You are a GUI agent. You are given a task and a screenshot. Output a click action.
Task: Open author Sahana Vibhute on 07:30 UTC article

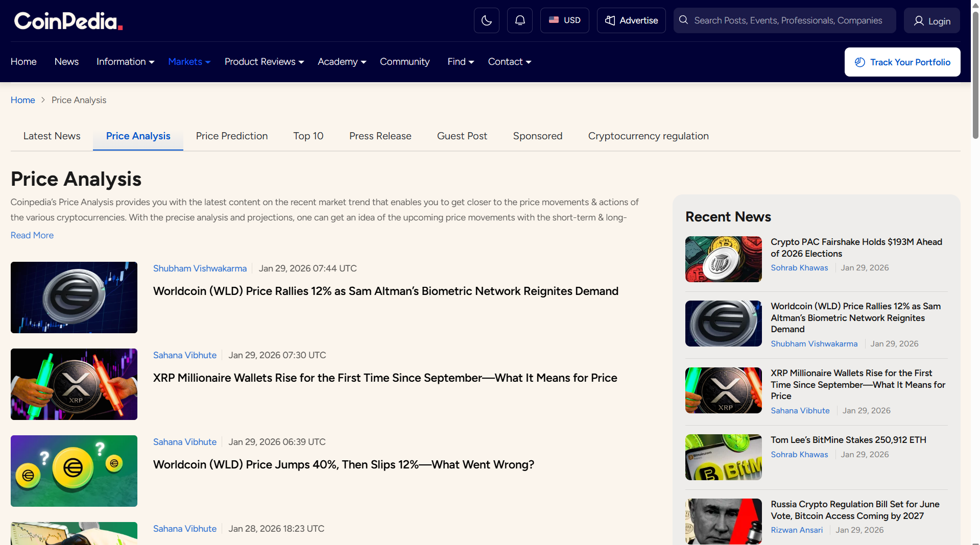tap(185, 355)
